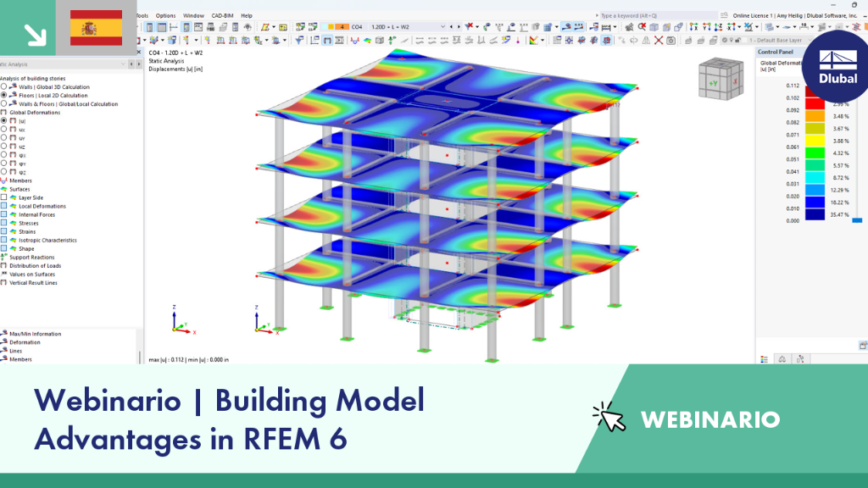Toggle the Layer Side checkbox
Viewport: 868px width, 488px height.
click(4, 197)
